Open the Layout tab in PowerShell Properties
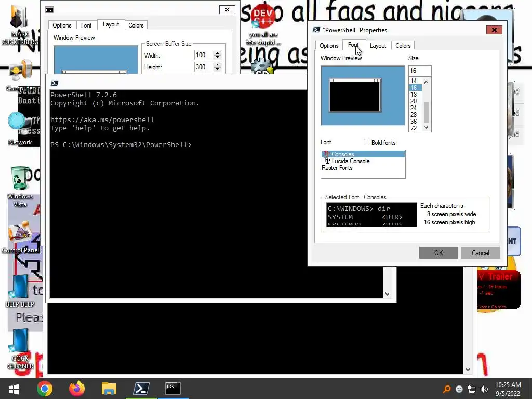This screenshot has height=399, width=532. [378, 46]
